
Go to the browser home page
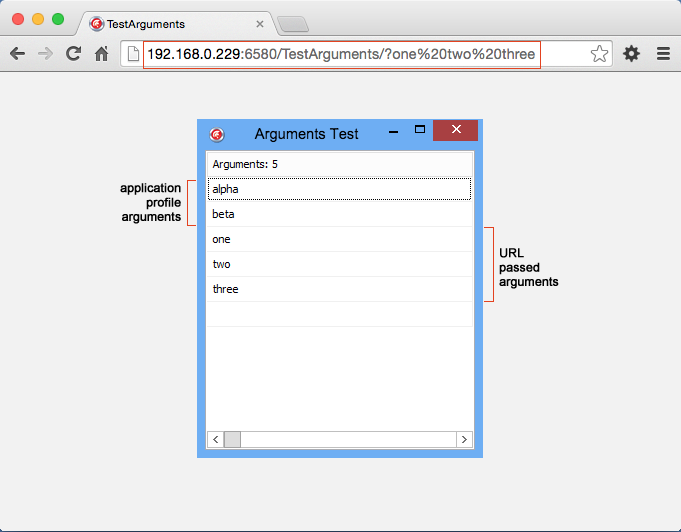(101, 54)
